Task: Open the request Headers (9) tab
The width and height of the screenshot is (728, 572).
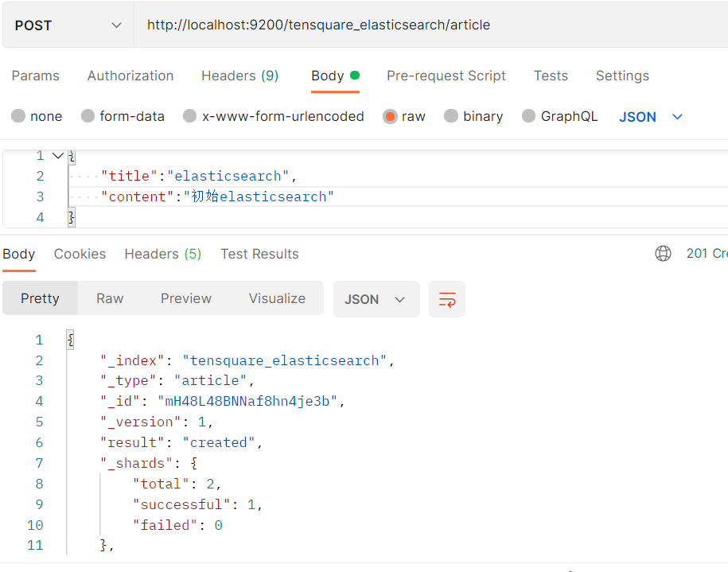Action: click(239, 76)
